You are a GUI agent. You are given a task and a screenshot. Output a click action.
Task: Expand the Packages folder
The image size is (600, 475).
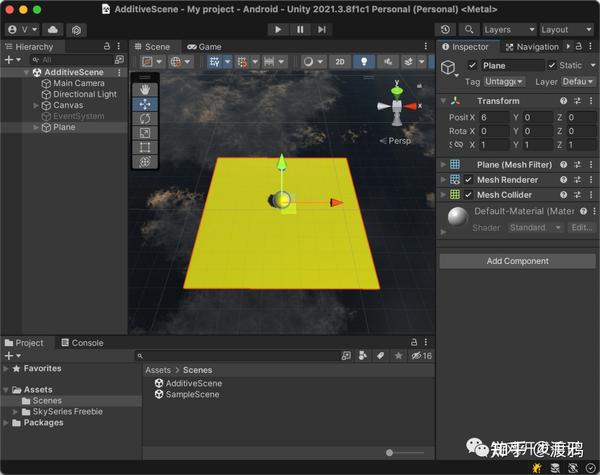point(6,423)
